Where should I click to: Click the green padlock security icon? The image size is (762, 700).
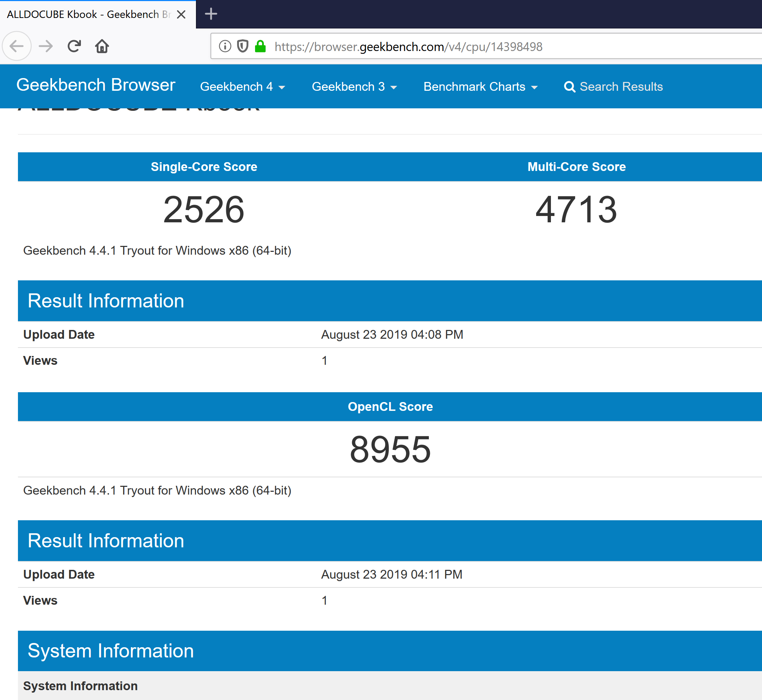pos(260,46)
